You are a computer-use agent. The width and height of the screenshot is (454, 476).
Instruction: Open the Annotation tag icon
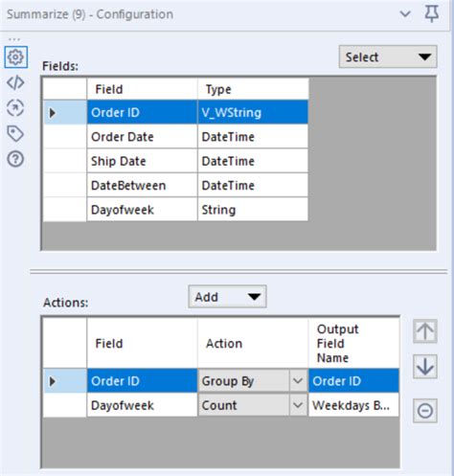(15, 133)
